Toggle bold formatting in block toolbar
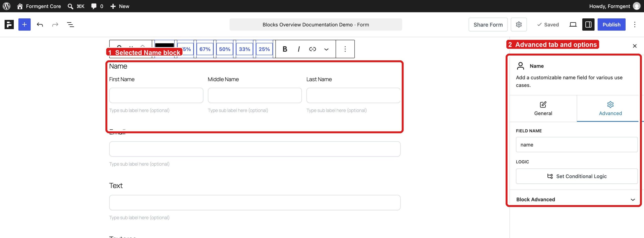The height and width of the screenshot is (238, 644). coord(285,49)
